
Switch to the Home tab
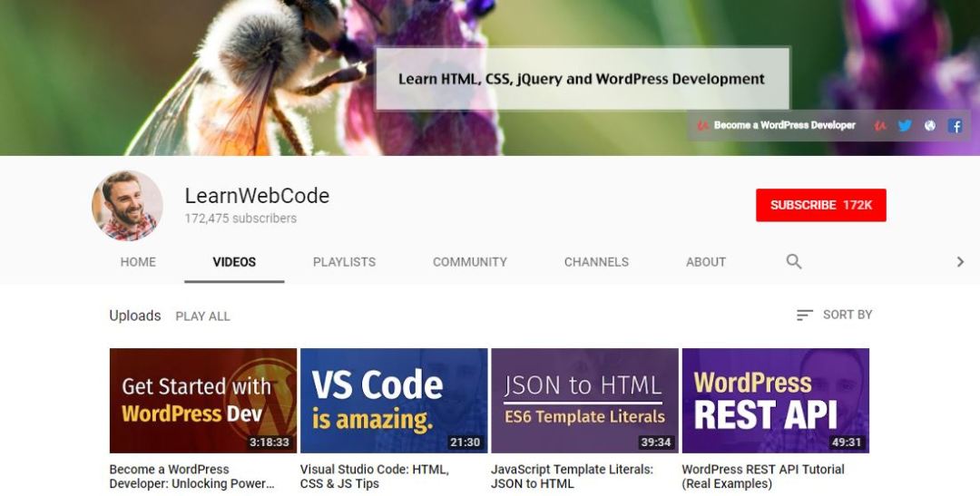tap(138, 262)
